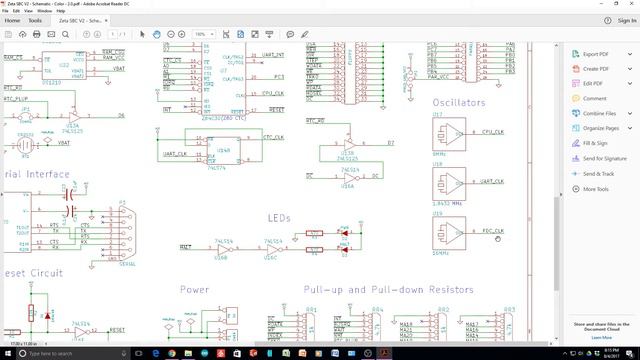Click the Sign In link
This screenshot has height=360, width=640.
pyautogui.click(x=627, y=20)
